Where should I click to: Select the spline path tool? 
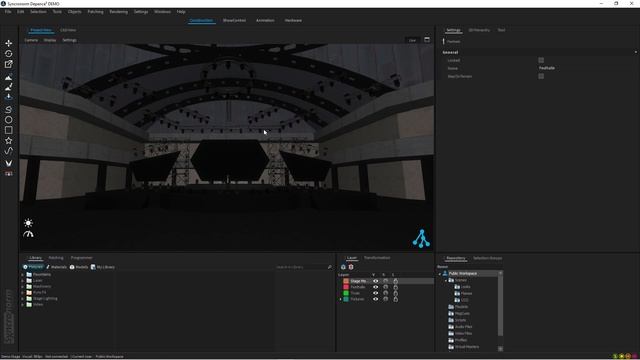9,151
